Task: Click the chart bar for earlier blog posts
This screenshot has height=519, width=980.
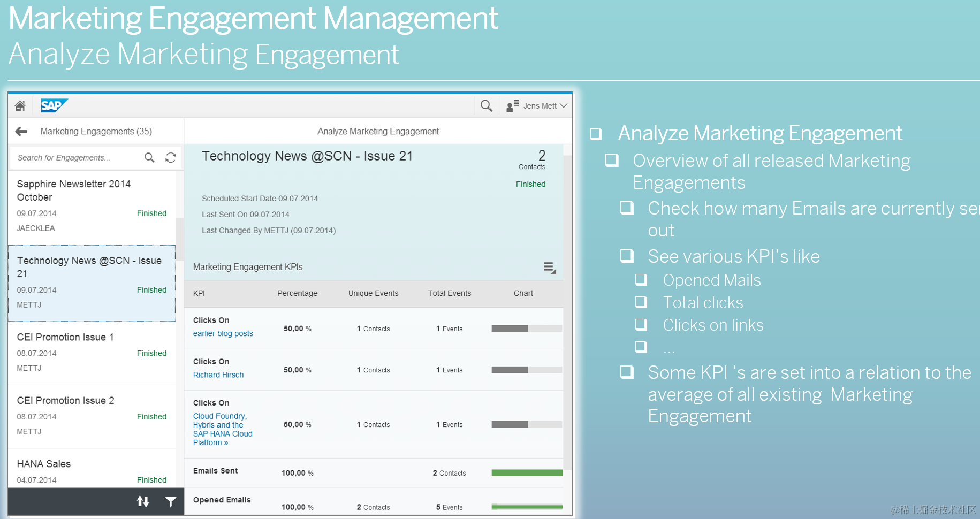Action: (527, 329)
